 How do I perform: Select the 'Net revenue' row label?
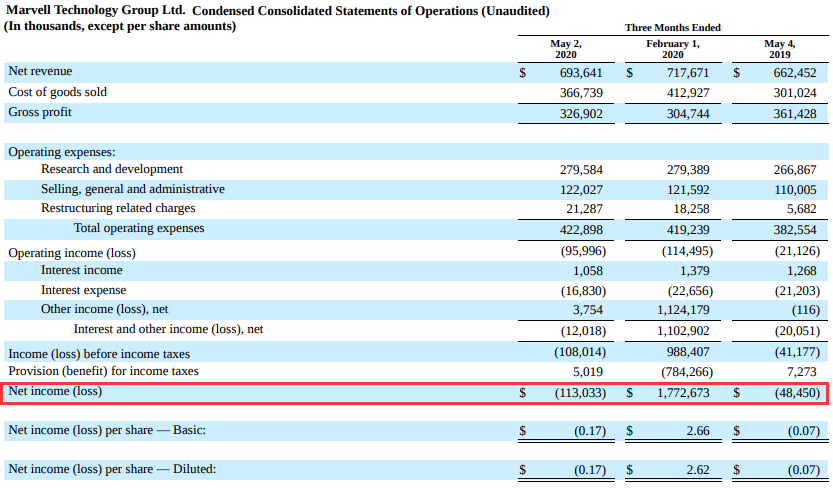point(40,71)
